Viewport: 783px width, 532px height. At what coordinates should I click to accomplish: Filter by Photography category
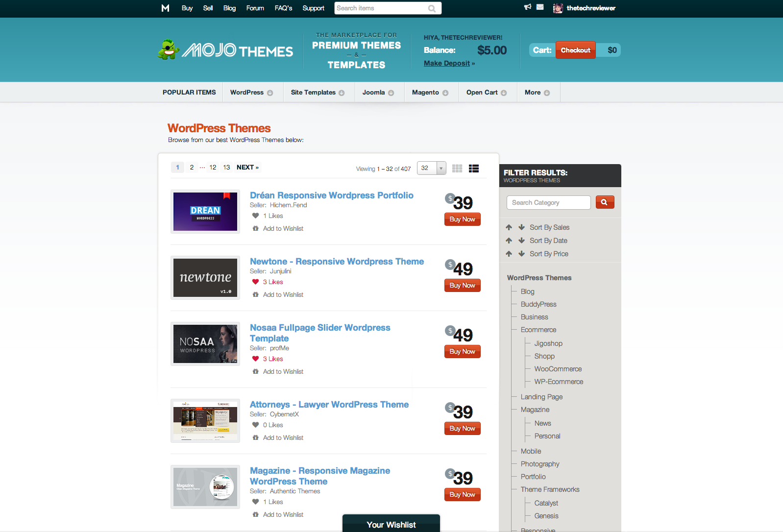tap(540, 464)
